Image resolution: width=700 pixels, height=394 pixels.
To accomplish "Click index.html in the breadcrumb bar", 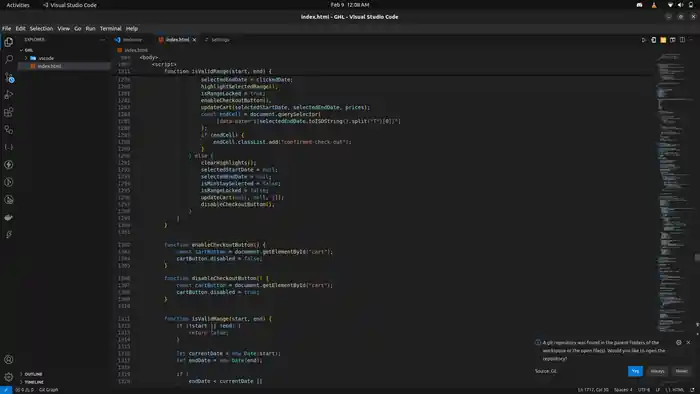I will tap(136, 50).
